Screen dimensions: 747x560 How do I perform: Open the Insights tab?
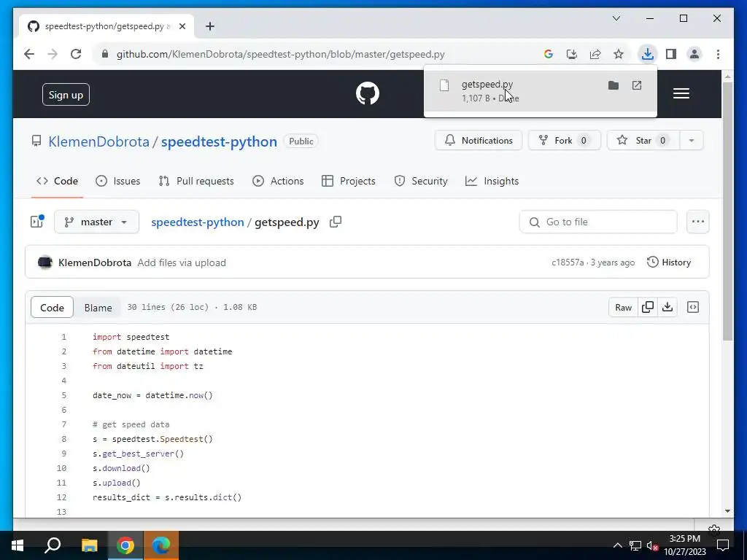point(492,181)
